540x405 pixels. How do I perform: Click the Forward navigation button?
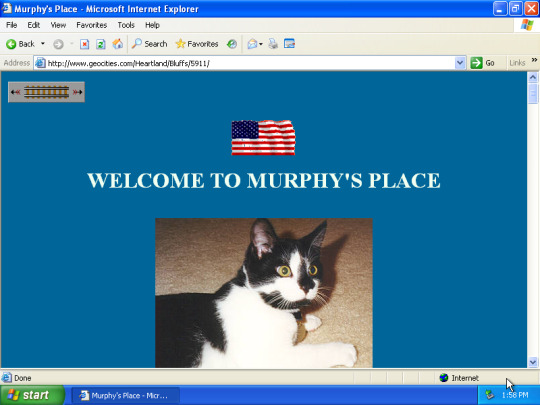coord(58,44)
